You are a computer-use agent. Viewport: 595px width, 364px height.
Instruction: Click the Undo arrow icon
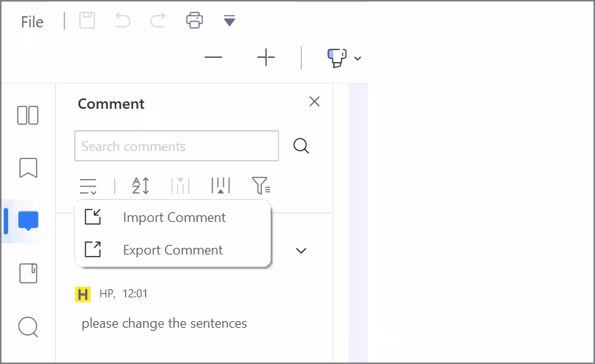coord(123,21)
